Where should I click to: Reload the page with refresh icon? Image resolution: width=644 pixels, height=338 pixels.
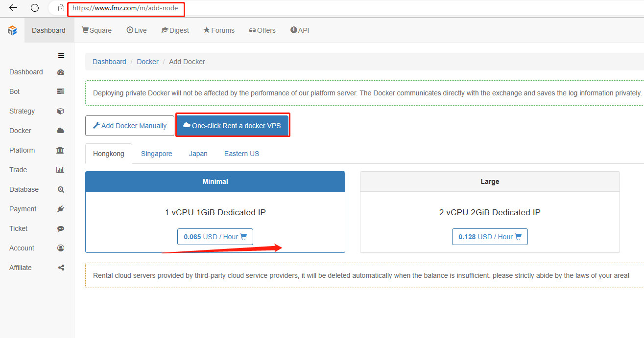[35, 8]
